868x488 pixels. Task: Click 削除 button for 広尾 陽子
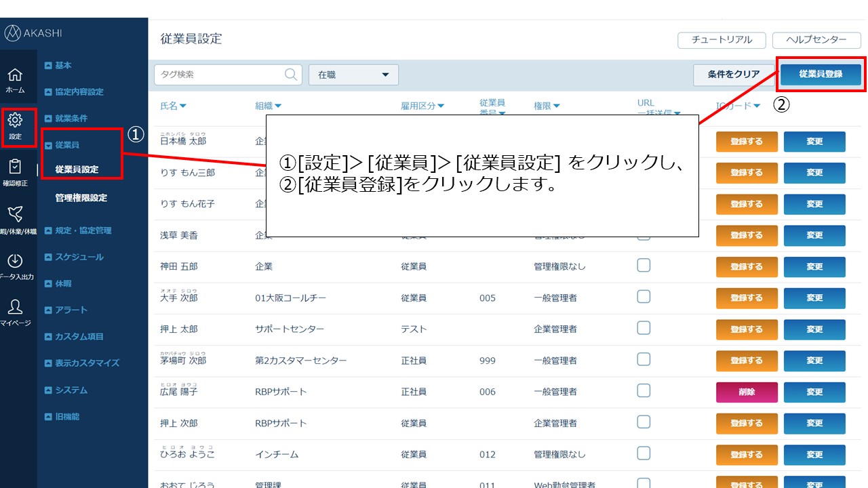click(747, 392)
